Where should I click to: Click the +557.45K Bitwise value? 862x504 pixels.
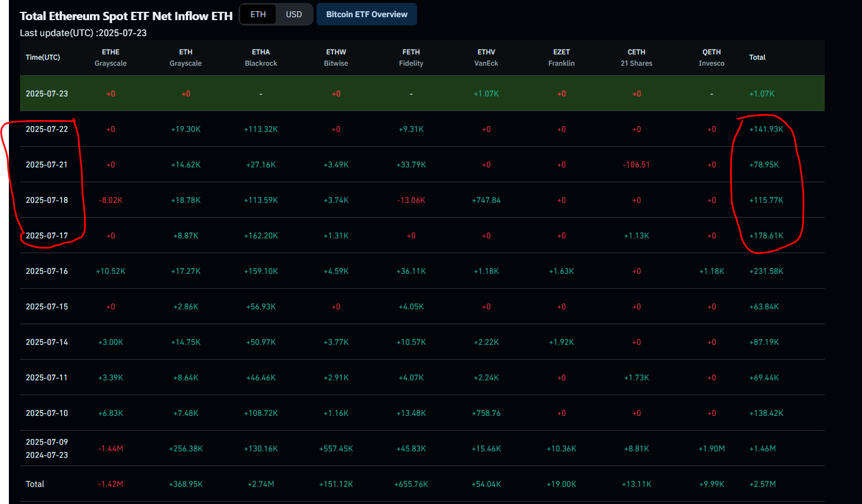coord(336,448)
